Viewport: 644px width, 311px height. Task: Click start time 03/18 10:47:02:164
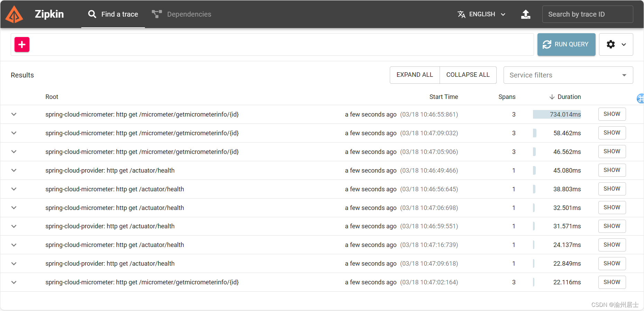[429, 282]
